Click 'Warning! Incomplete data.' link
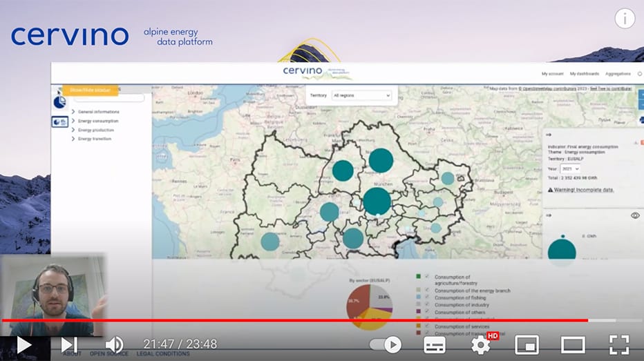This screenshot has width=644, height=361. click(583, 190)
